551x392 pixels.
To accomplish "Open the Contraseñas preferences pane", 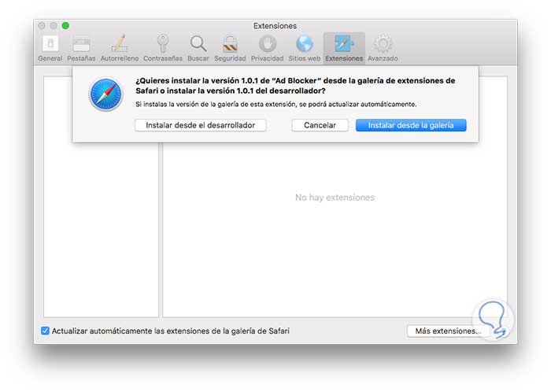I will (163, 49).
